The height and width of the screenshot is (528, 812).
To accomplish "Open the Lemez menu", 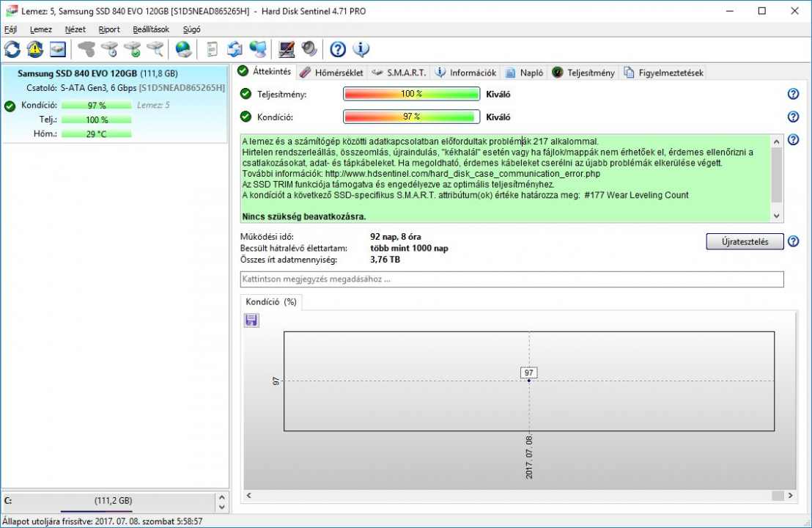I will [41, 29].
